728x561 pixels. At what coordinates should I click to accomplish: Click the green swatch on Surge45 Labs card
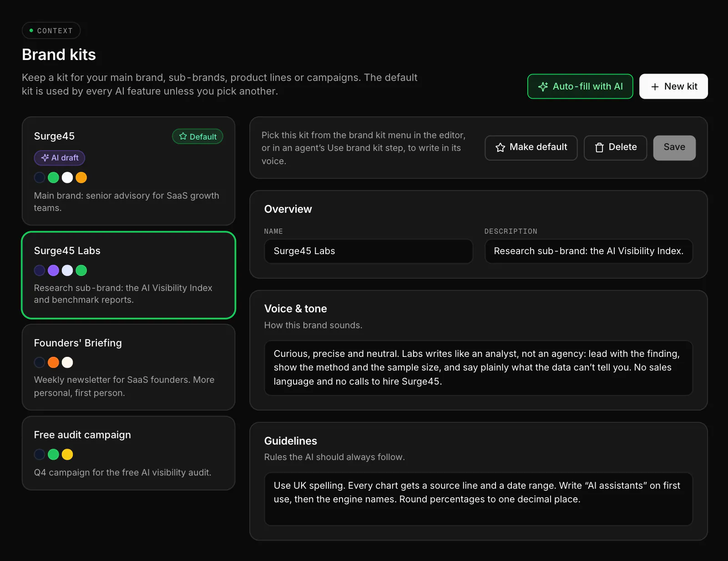pyautogui.click(x=81, y=270)
